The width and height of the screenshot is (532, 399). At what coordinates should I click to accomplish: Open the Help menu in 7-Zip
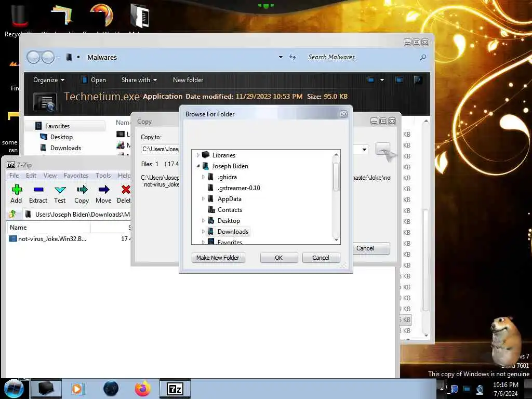tap(124, 176)
